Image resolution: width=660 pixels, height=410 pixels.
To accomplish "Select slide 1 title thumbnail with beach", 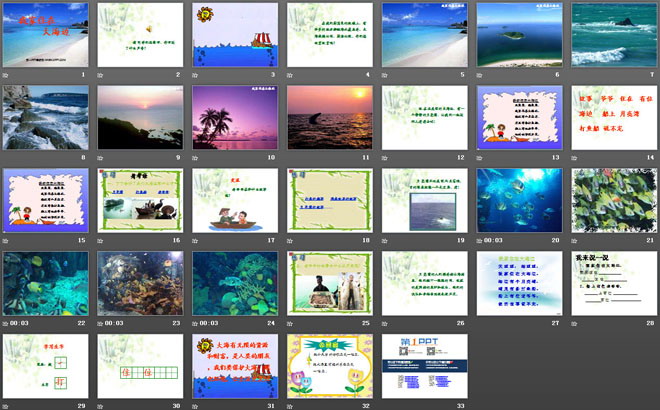I will pyautogui.click(x=45, y=34).
